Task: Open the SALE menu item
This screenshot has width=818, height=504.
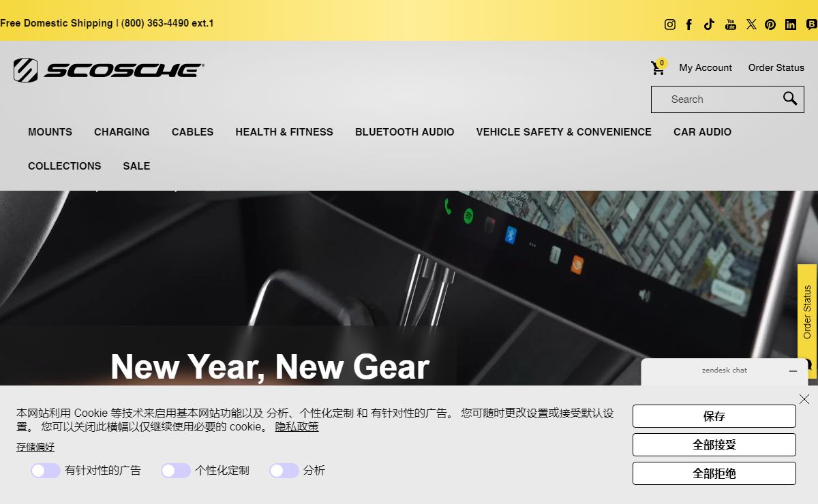Action: [136, 166]
